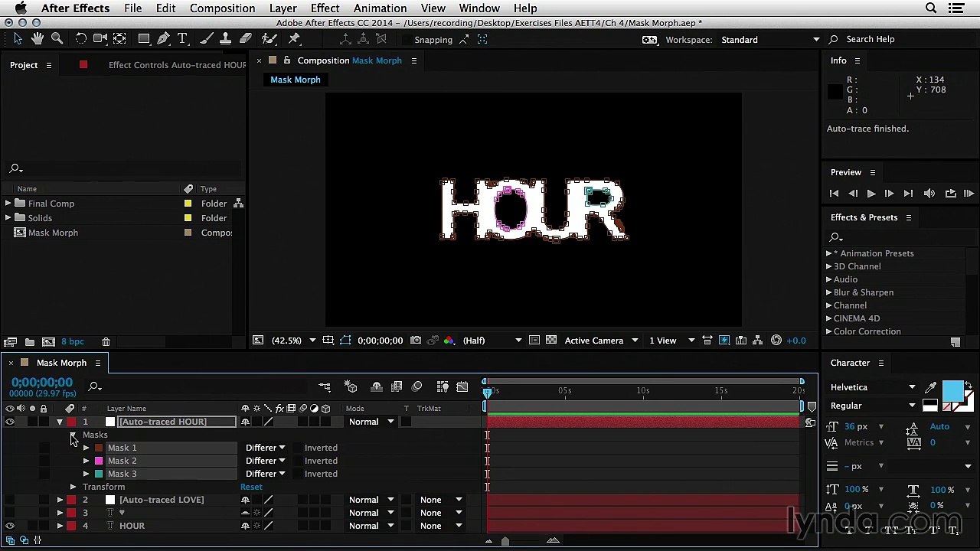Toggle Region of Interest in viewer
Screen dimensions: 980x551
point(534,341)
